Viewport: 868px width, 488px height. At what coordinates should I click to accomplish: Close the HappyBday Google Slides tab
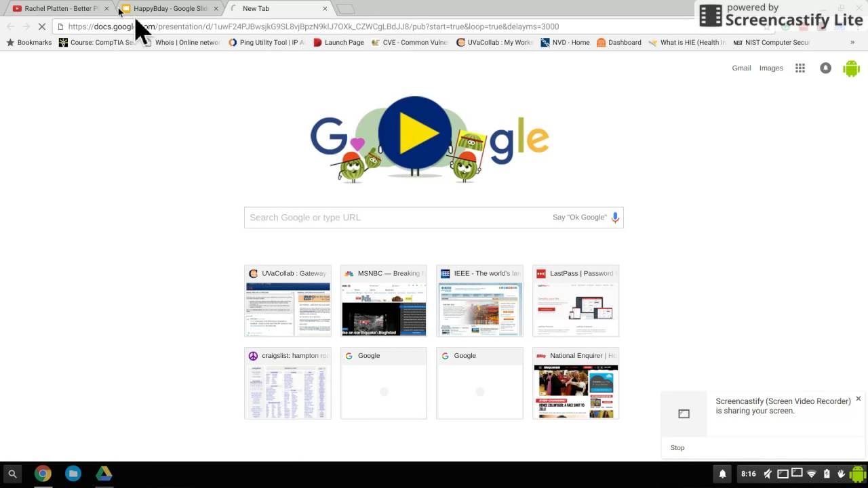(x=216, y=9)
